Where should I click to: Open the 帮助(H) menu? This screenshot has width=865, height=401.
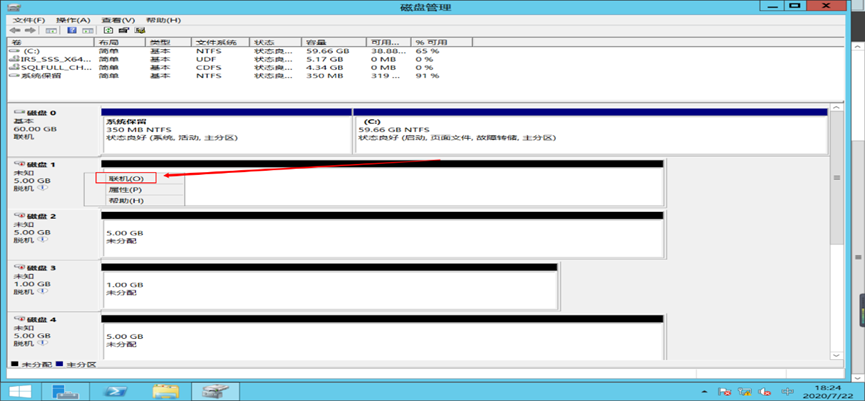[x=163, y=20]
